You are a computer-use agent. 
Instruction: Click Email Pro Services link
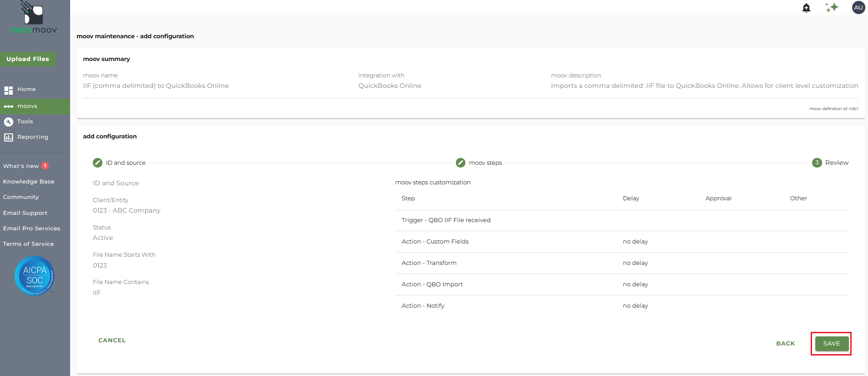[x=32, y=229]
